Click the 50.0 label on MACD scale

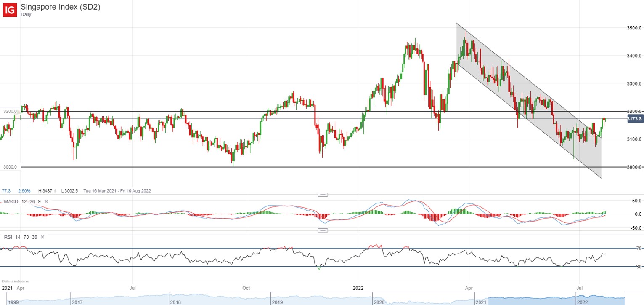click(637, 201)
